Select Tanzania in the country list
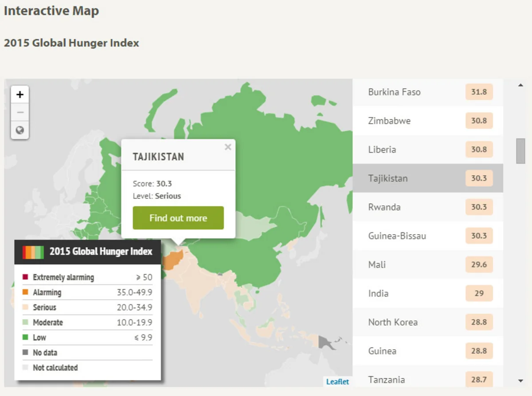This screenshot has width=532, height=396. (428, 376)
